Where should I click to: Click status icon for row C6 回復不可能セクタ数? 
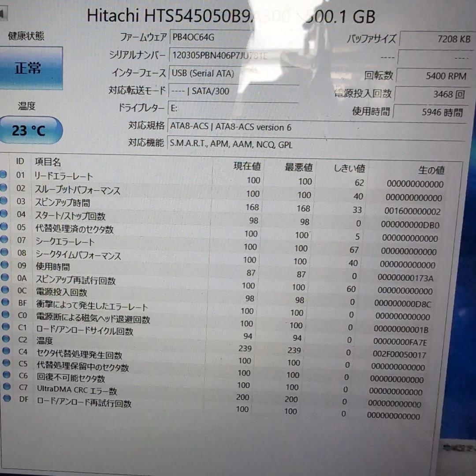click(6, 375)
